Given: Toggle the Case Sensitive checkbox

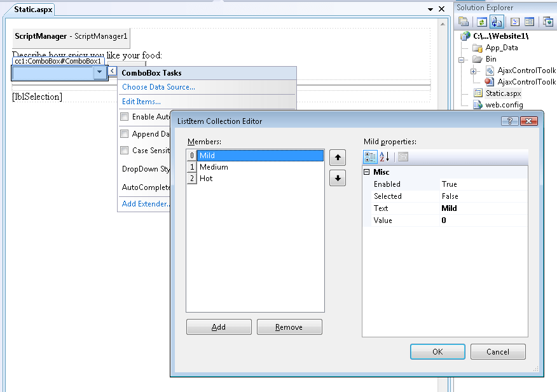Looking at the screenshot, I should tap(123, 151).
